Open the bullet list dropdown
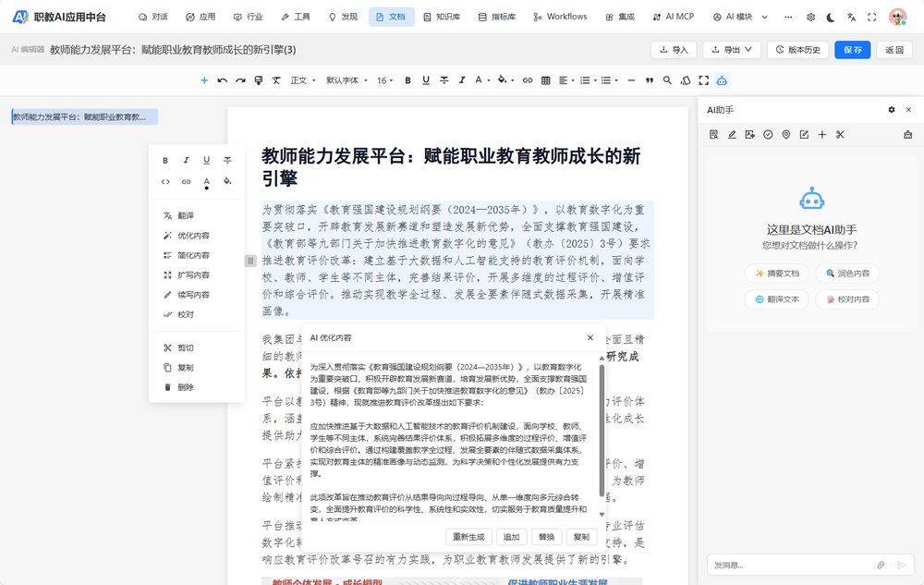Viewport: 924px width, 585px height. point(609,80)
